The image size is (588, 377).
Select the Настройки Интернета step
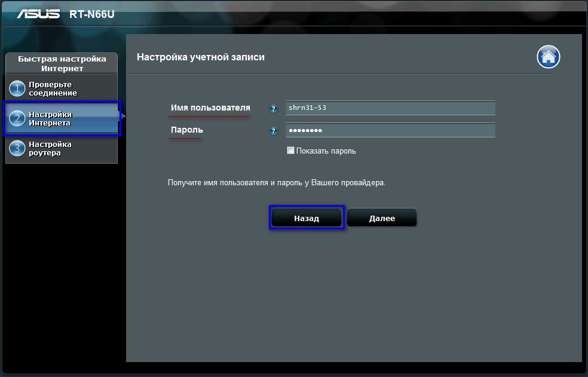pos(62,118)
